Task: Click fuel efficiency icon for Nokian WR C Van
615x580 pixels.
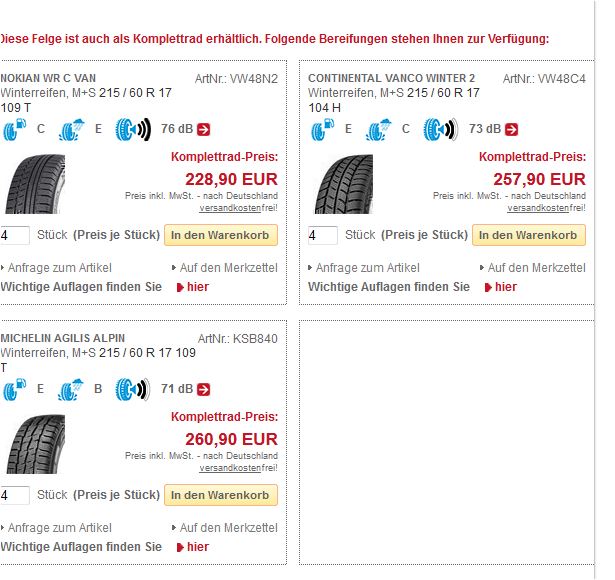Action: coord(14,128)
